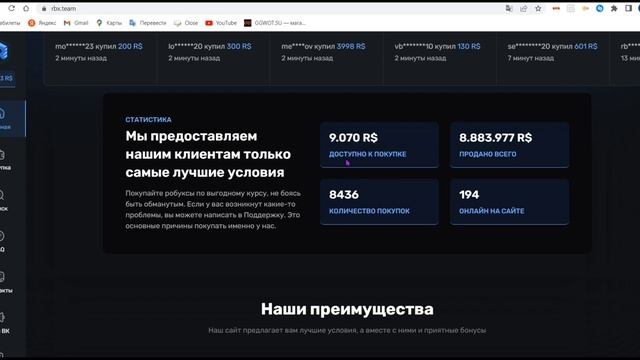Image resolution: width=640 pixels, height=360 pixels.
Task: Click the Покупайте робуксы по выгодному курсу paragraph
Action: point(213,209)
